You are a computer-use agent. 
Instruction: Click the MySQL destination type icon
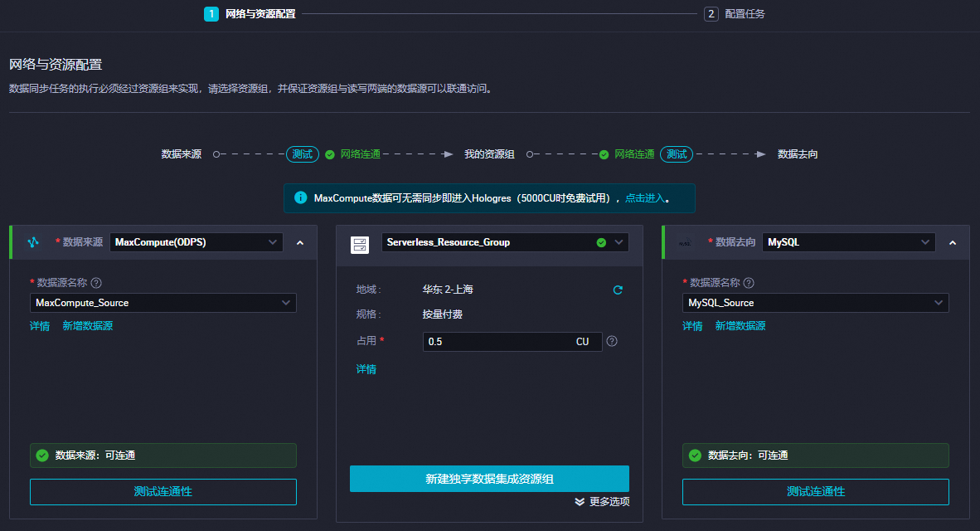[x=686, y=242]
